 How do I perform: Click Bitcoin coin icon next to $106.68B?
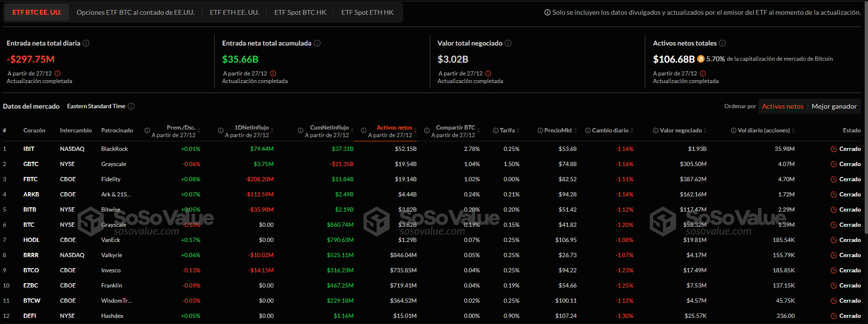pyautogui.click(x=700, y=59)
